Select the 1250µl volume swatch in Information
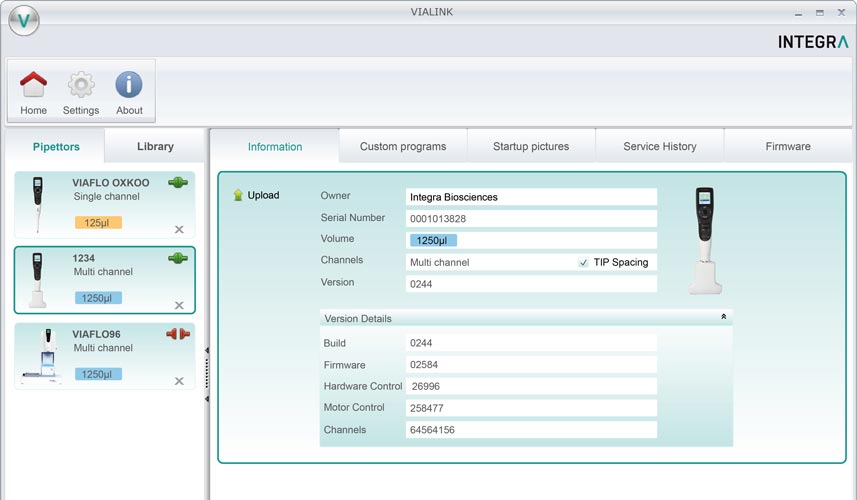 tap(433, 240)
